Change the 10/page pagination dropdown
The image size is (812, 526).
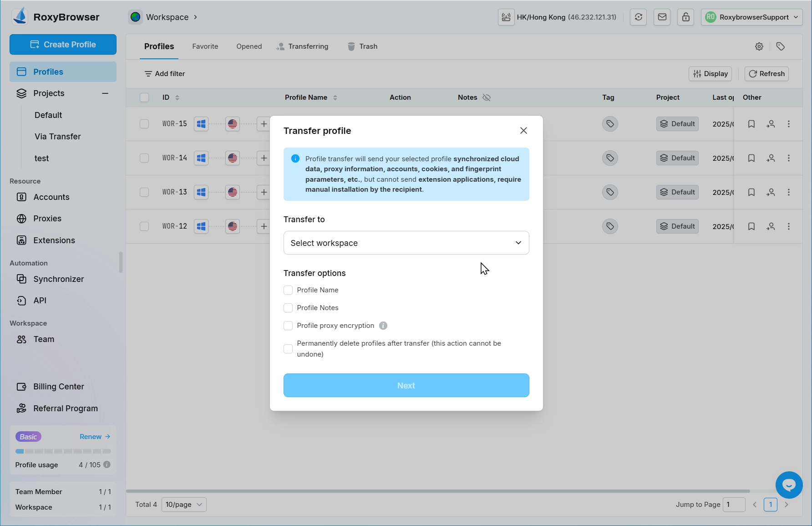(x=184, y=505)
